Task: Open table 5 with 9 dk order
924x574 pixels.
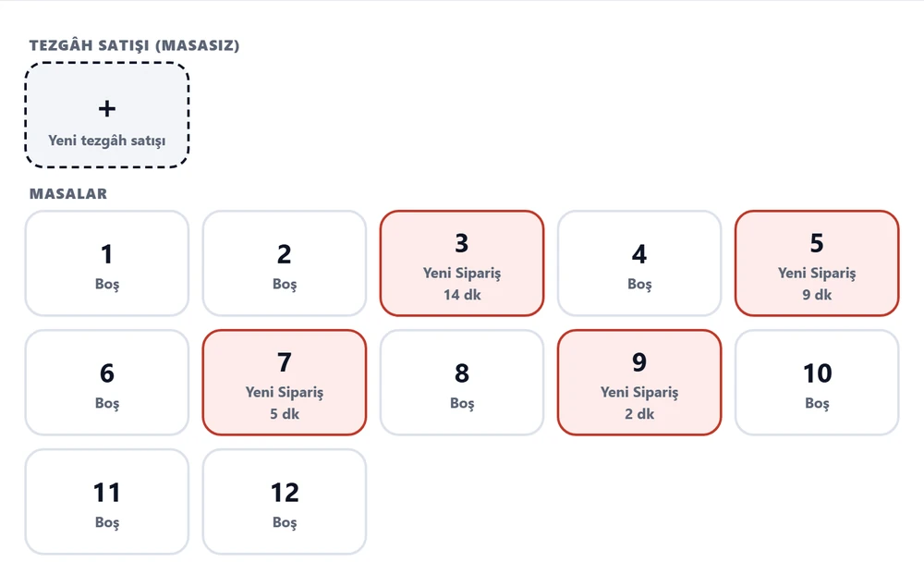Action: coord(817,263)
